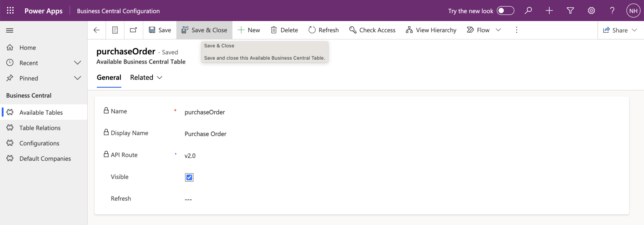644x225 pixels.
Task: Click the Delete button
Action: click(x=284, y=30)
